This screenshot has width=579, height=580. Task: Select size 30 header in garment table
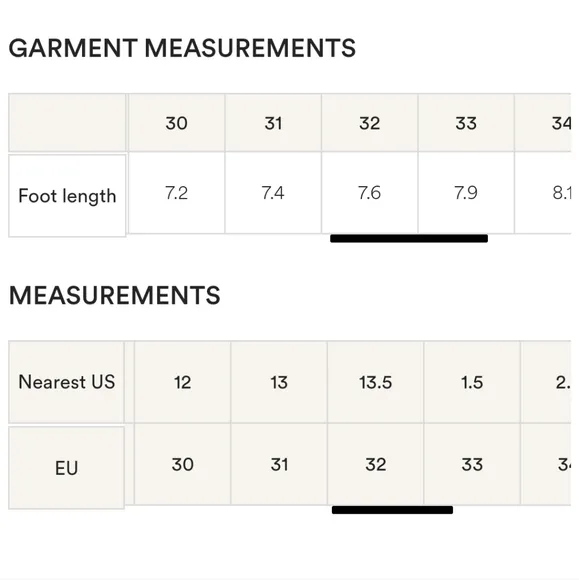[176, 123]
